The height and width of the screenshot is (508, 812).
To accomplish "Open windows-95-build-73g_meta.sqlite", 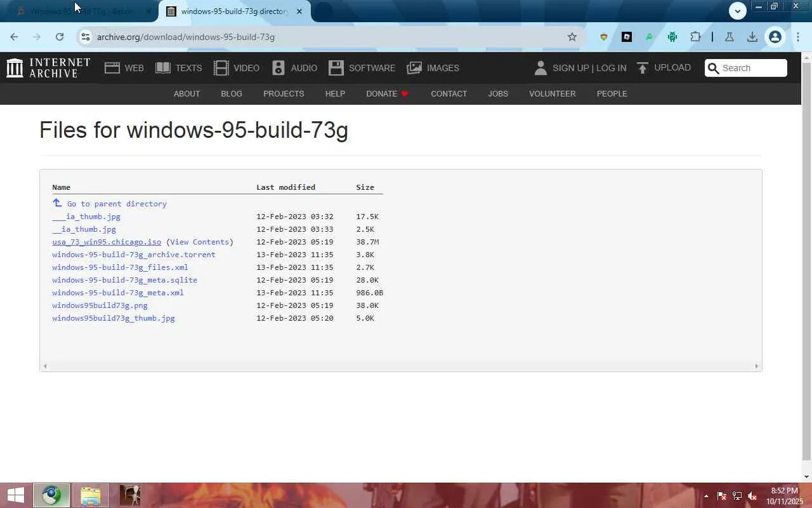I will click(125, 280).
